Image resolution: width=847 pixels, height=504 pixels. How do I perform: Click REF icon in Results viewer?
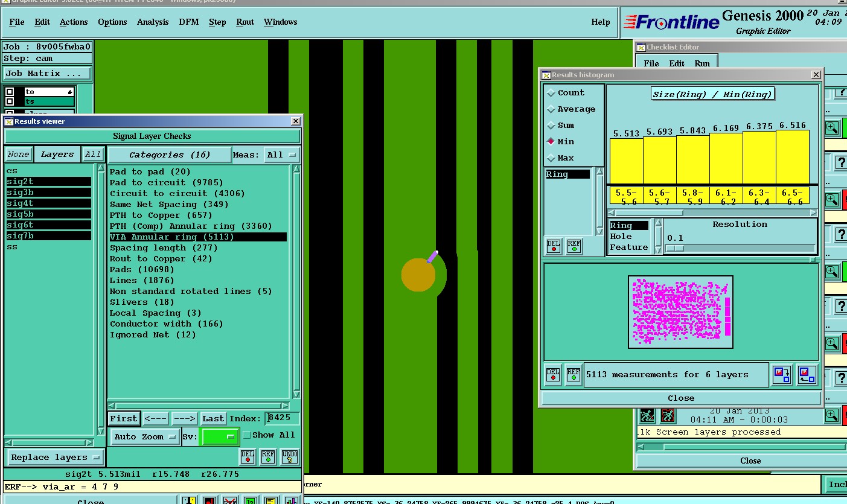tap(268, 457)
